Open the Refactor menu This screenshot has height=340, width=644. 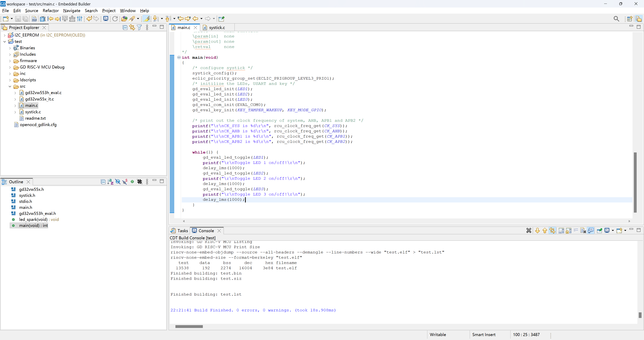point(50,11)
